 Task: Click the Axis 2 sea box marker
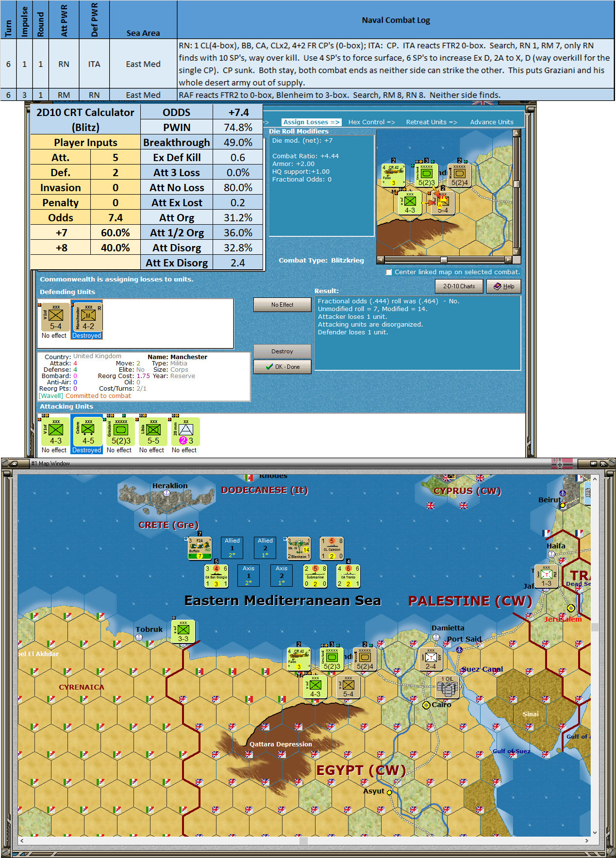(x=282, y=576)
